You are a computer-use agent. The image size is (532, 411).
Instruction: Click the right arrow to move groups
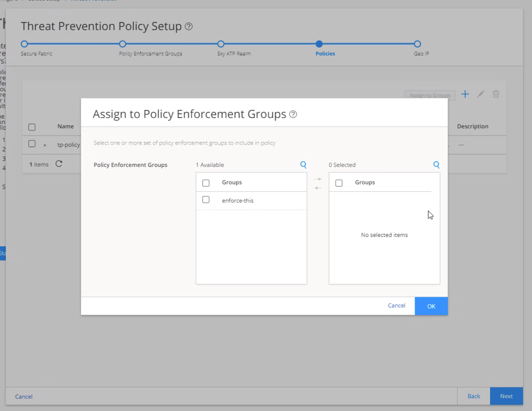(318, 179)
